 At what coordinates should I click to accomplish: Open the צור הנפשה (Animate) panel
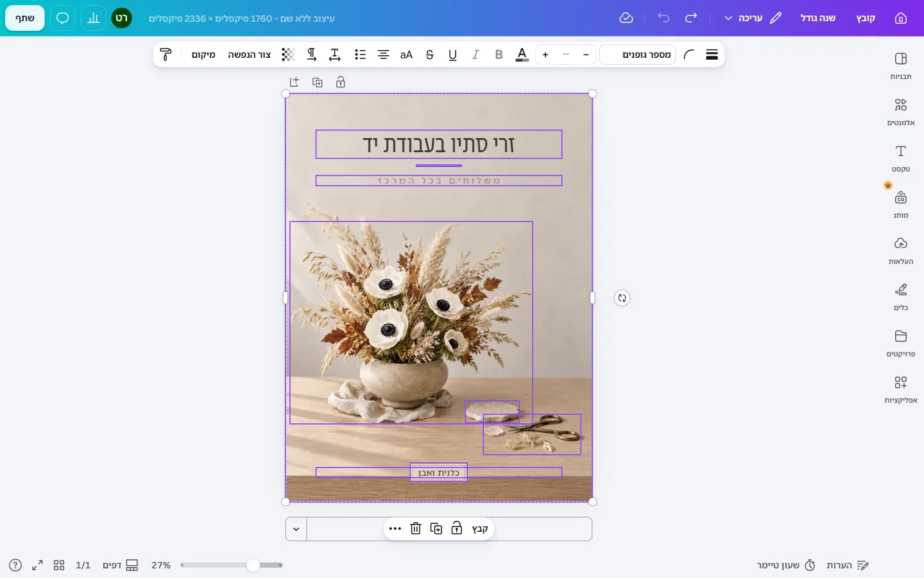tap(250, 55)
